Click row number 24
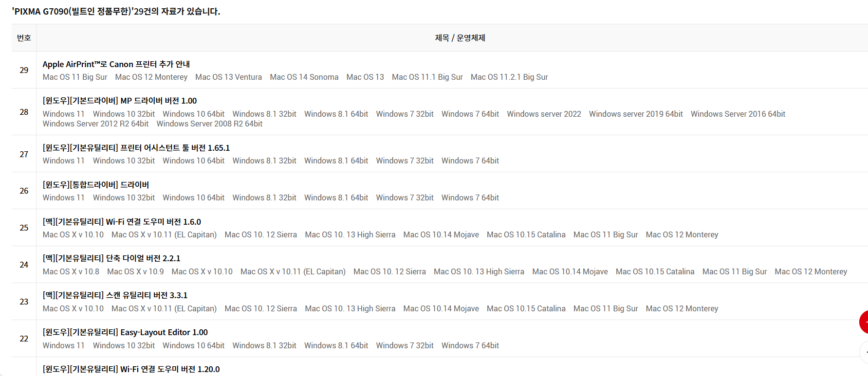 [24, 265]
